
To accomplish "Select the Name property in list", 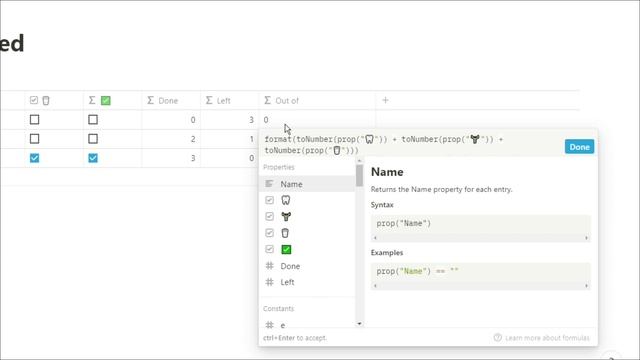I will (x=307, y=184).
